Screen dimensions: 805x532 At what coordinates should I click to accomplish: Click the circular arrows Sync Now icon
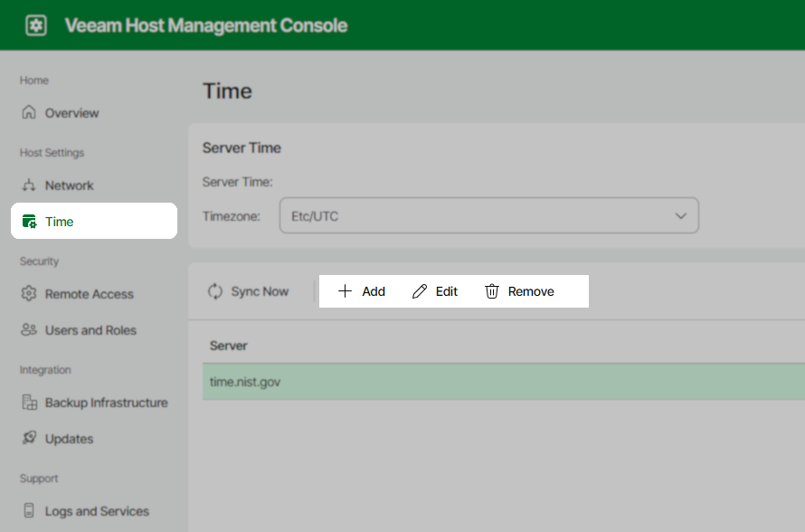coord(214,291)
